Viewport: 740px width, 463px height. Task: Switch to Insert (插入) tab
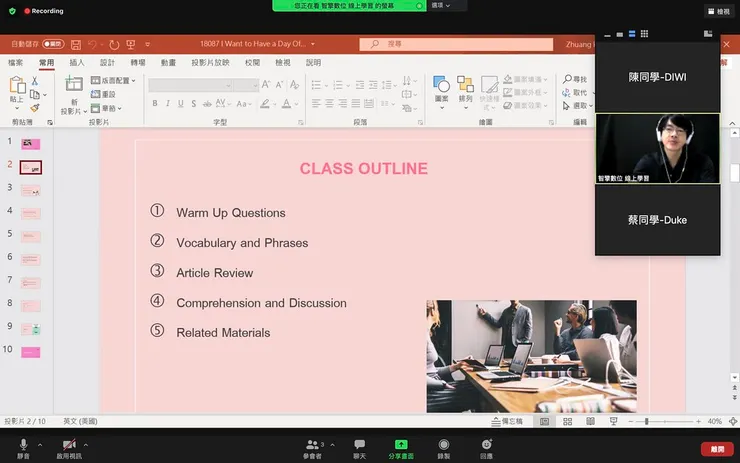pyautogui.click(x=76, y=62)
